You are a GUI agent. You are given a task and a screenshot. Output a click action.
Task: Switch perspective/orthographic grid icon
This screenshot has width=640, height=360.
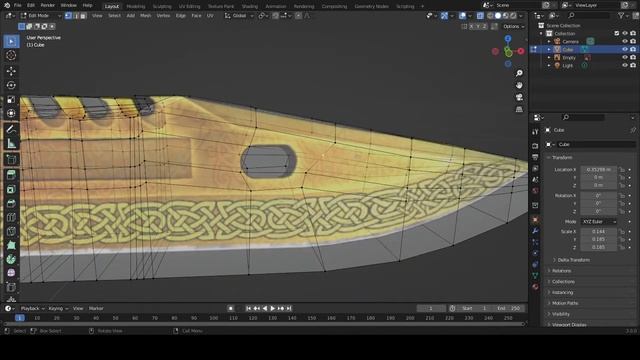click(x=519, y=109)
